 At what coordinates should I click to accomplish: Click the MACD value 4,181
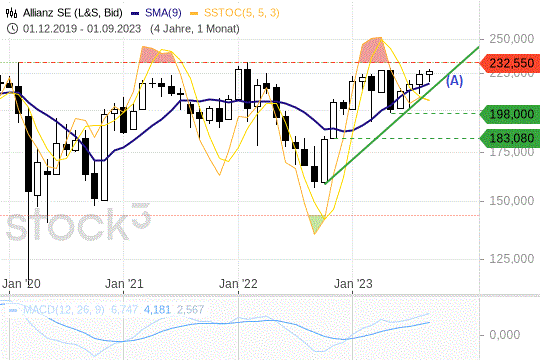coord(157,310)
